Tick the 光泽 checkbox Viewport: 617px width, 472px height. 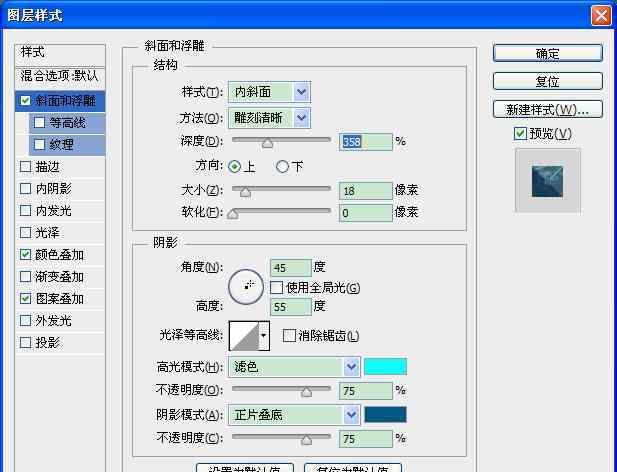(26, 233)
